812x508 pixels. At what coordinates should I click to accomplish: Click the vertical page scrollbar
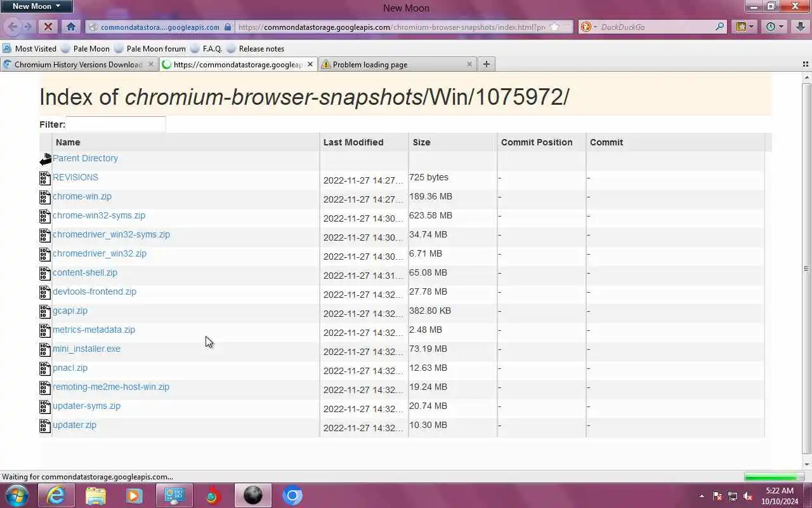pyautogui.click(x=806, y=268)
